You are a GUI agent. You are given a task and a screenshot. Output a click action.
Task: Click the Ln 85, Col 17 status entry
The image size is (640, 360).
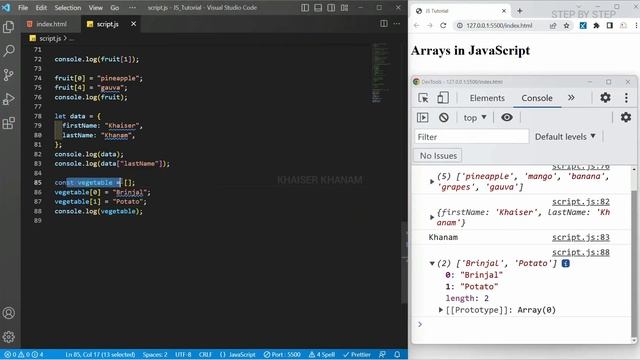point(100,354)
